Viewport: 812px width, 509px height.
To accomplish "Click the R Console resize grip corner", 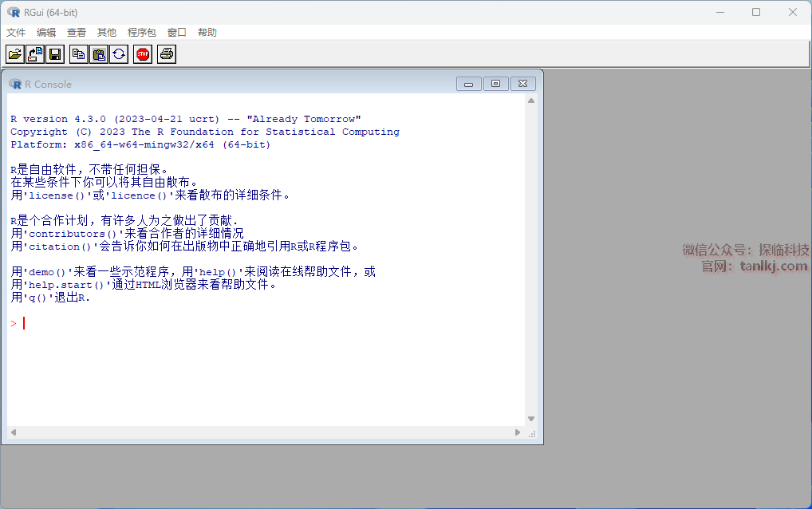I will (532, 434).
